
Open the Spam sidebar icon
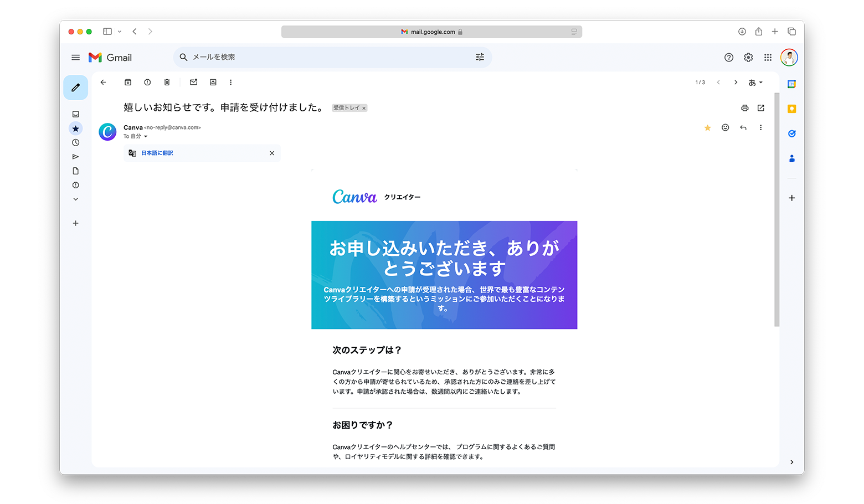click(x=76, y=185)
